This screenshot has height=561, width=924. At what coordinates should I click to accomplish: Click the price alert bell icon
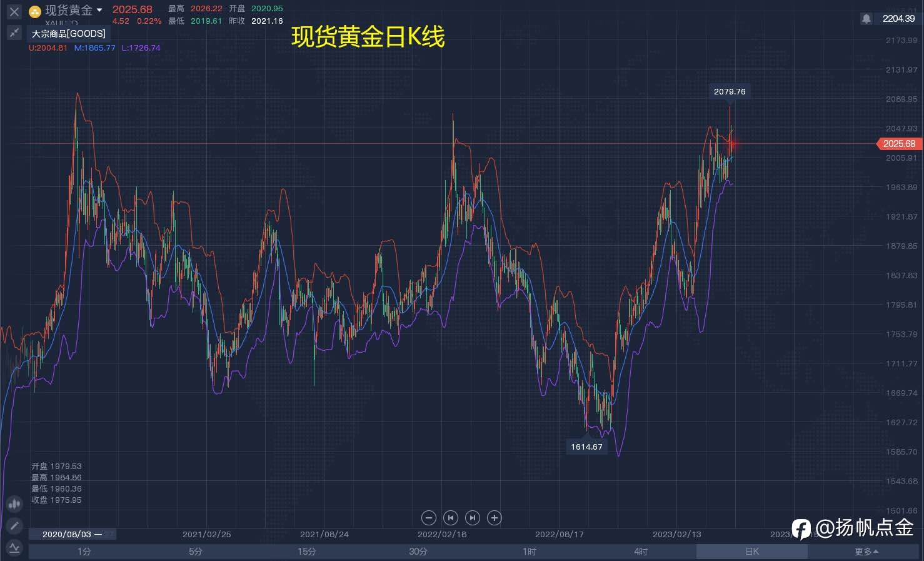[x=866, y=19]
